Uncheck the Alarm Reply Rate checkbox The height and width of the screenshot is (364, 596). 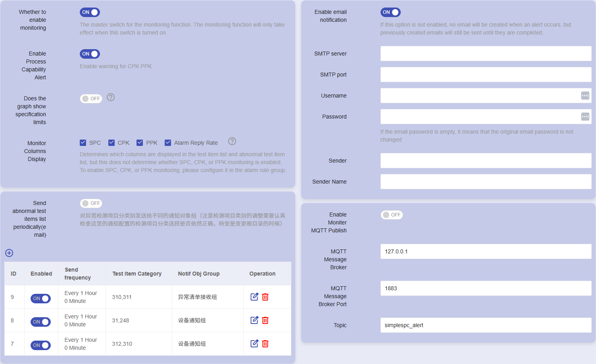pos(168,143)
